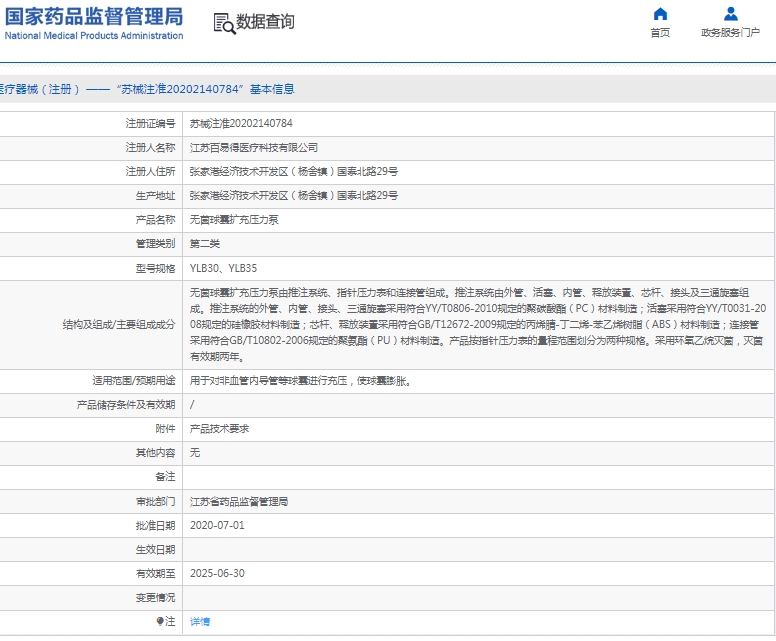Click the 批准日期 field label
Image resolution: width=776 pixels, height=641 pixels.
[155, 525]
